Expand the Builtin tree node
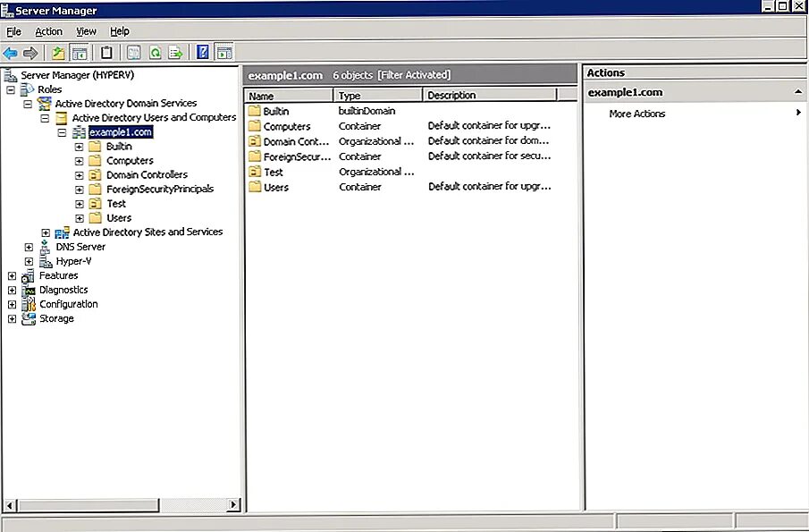The height and width of the screenshot is (532, 809). 79,147
